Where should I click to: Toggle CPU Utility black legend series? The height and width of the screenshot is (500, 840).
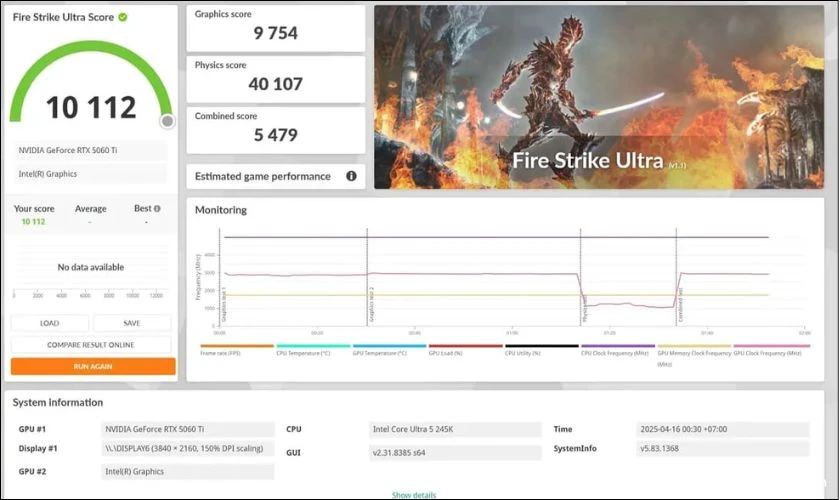[542, 349]
